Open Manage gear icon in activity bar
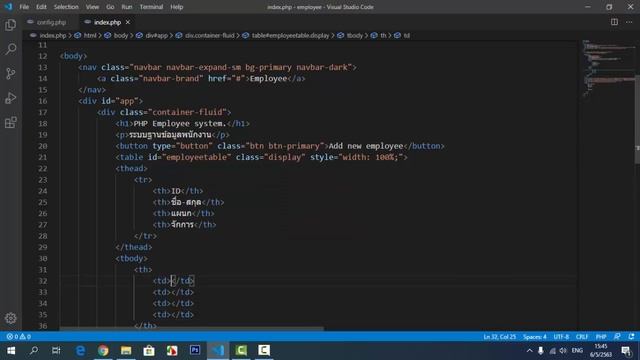640x360 pixels. (x=11, y=318)
